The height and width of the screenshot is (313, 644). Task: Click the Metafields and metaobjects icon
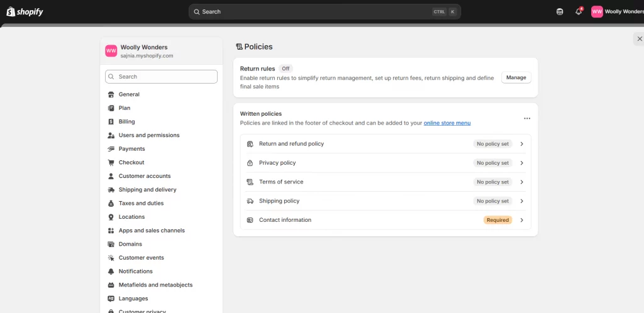coord(111,285)
